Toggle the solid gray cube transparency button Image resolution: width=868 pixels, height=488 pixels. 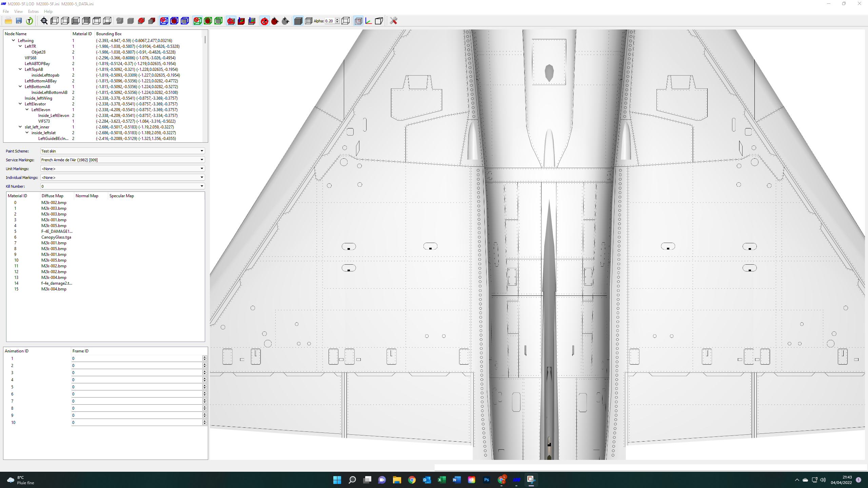pyautogui.click(x=298, y=21)
